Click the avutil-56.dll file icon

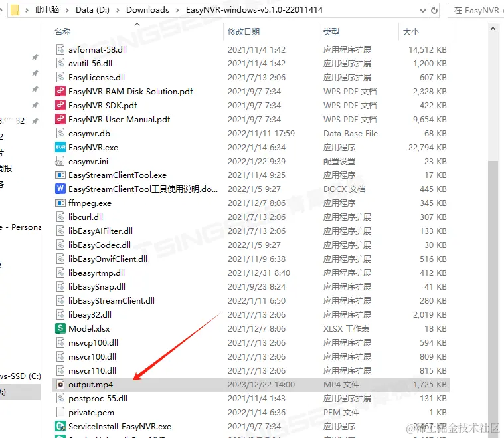click(x=60, y=63)
